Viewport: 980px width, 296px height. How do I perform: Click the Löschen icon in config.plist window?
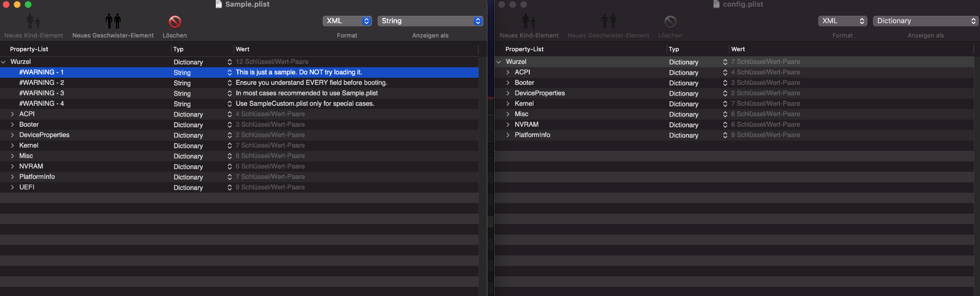click(x=670, y=21)
